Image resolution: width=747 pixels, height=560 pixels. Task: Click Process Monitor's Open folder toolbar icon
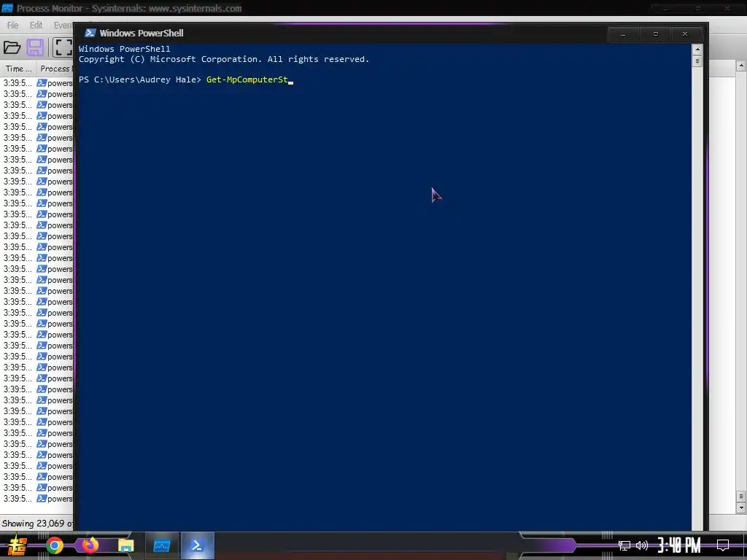(12, 47)
